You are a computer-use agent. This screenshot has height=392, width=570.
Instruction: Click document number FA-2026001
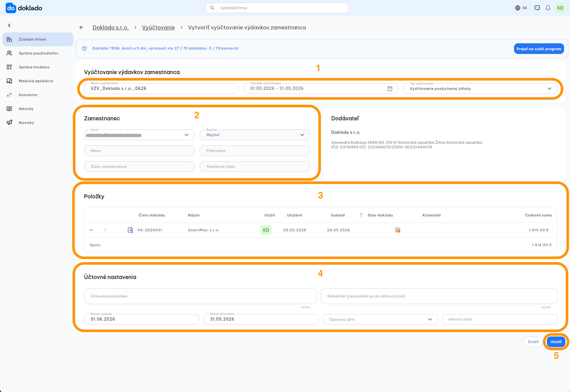click(x=150, y=230)
